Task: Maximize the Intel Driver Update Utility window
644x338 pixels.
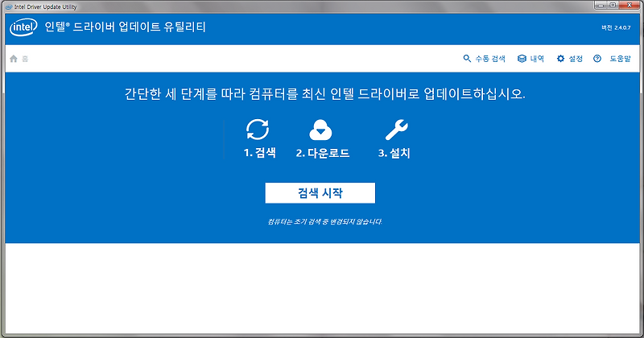Action: click(613, 5)
